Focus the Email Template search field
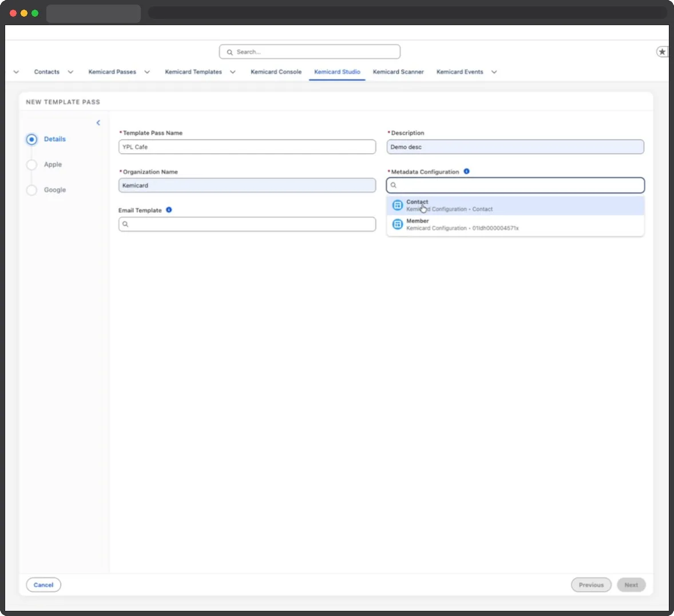The image size is (674, 616). coord(247,224)
